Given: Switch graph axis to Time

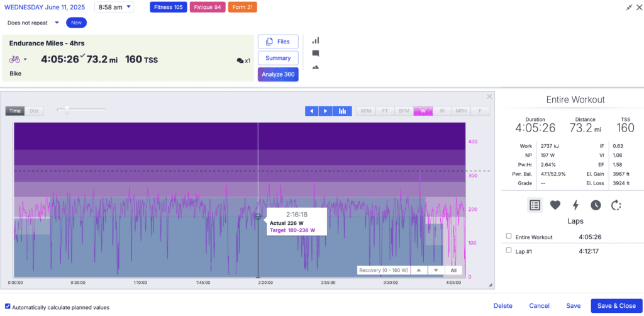Looking at the screenshot, I should click(x=15, y=111).
